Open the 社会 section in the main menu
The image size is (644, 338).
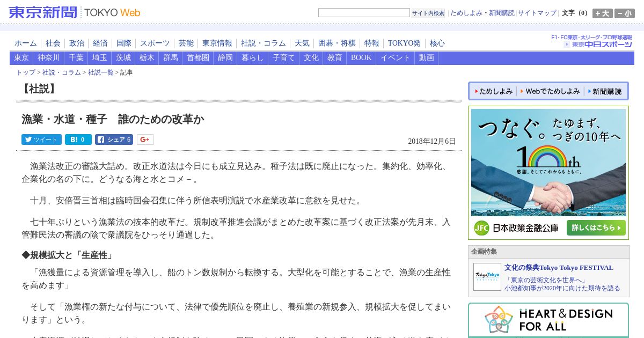click(53, 43)
